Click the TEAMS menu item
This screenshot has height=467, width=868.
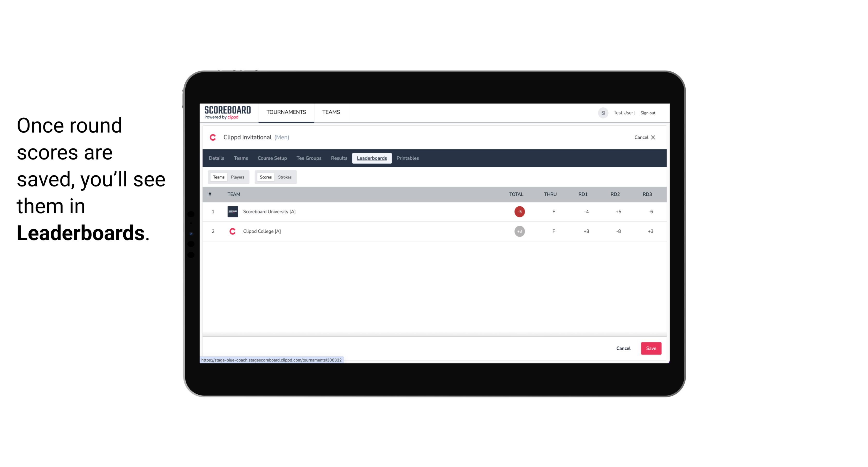pos(331,112)
